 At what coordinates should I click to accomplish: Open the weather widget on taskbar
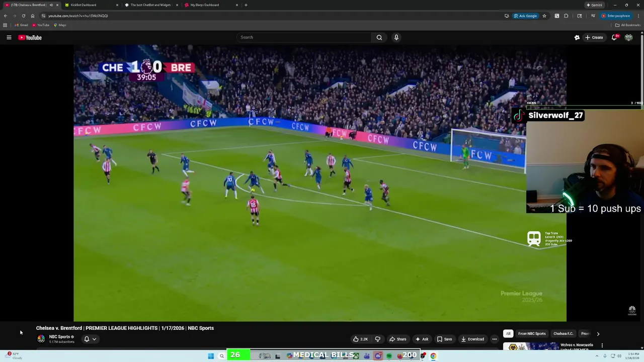[x=14, y=355]
